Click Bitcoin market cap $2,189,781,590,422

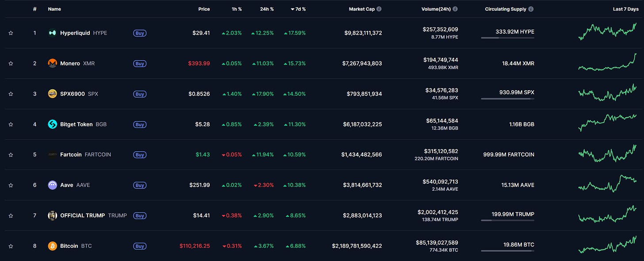(x=357, y=246)
